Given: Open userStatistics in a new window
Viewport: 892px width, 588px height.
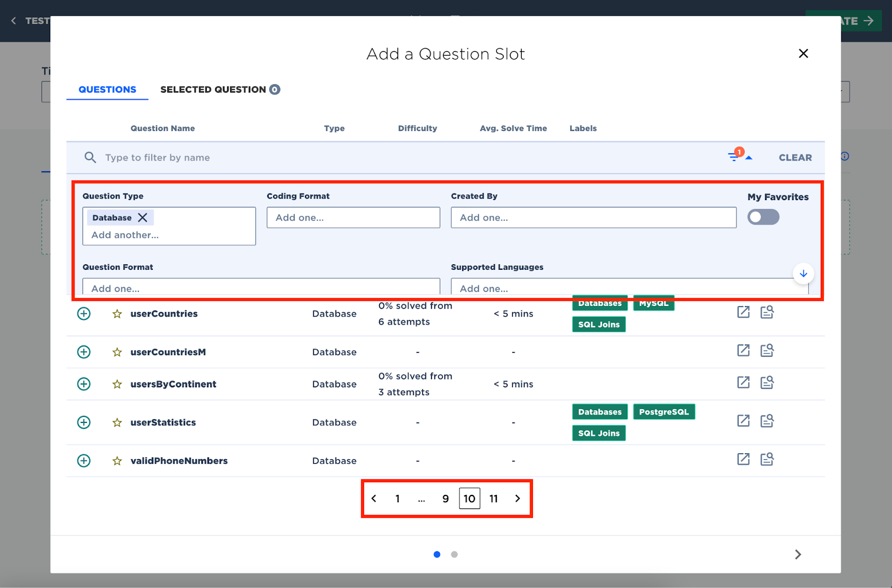Looking at the screenshot, I should [x=743, y=421].
